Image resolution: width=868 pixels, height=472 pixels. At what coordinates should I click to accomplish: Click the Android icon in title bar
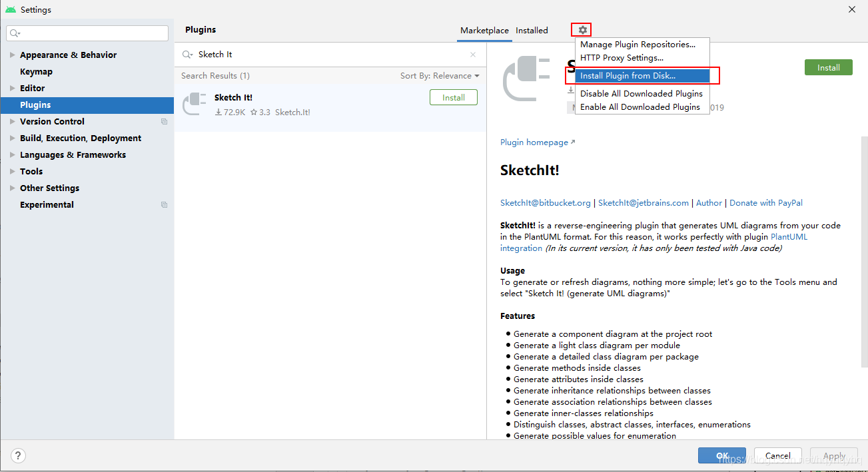11,9
